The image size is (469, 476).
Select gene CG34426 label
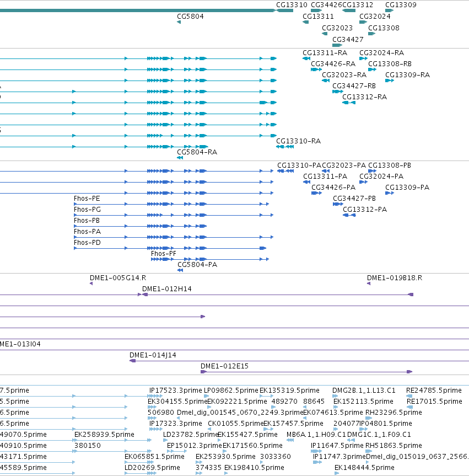(326, 5)
